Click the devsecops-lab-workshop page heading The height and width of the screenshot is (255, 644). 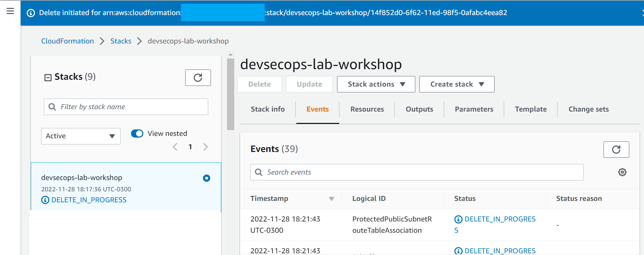click(x=321, y=64)
